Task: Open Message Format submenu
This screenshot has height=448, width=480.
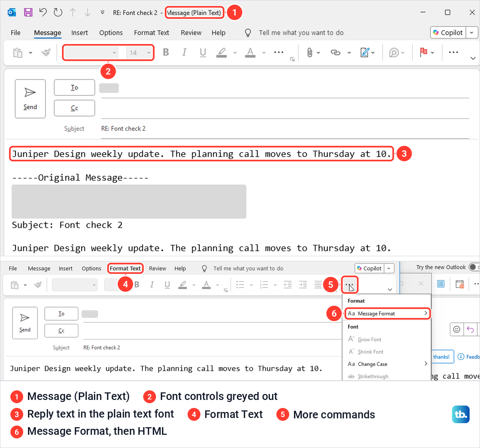Action: click(387, 313)
